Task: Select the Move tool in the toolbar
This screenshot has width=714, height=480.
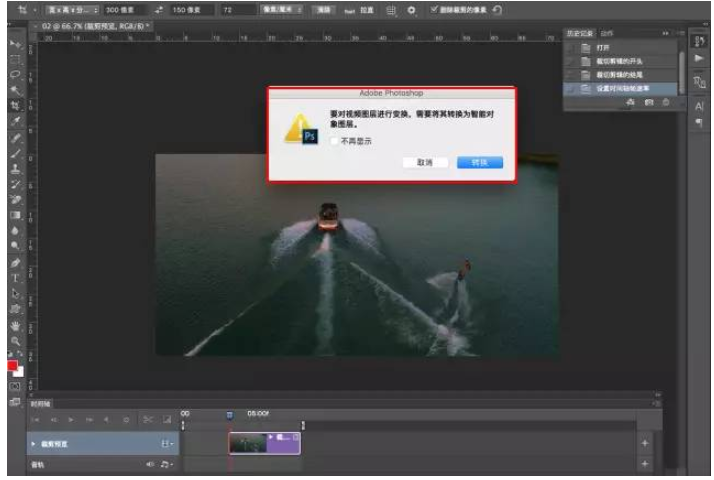Action: tap(15, 44)
